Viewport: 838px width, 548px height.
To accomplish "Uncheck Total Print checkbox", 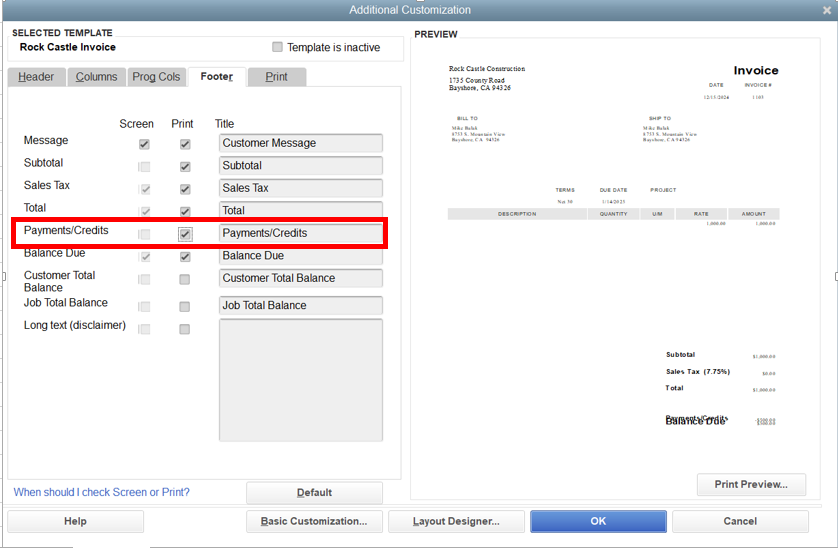I will pos(185,212).
